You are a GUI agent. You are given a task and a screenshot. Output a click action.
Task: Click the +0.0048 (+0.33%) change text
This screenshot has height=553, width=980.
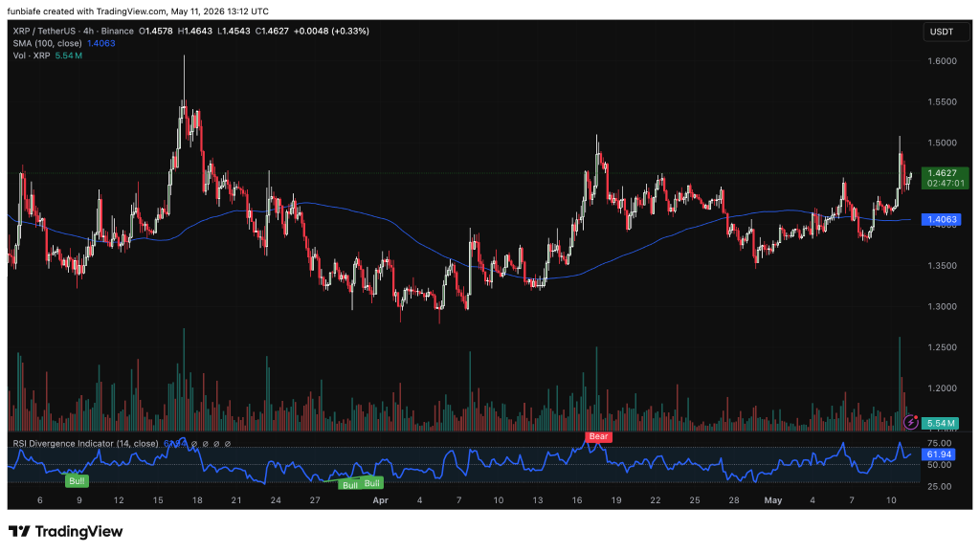pyautogui.click(x=331, y=31)
